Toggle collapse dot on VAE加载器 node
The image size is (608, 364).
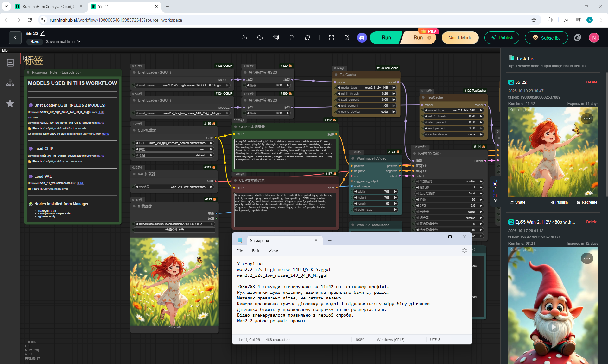click(x=134, y=174)
